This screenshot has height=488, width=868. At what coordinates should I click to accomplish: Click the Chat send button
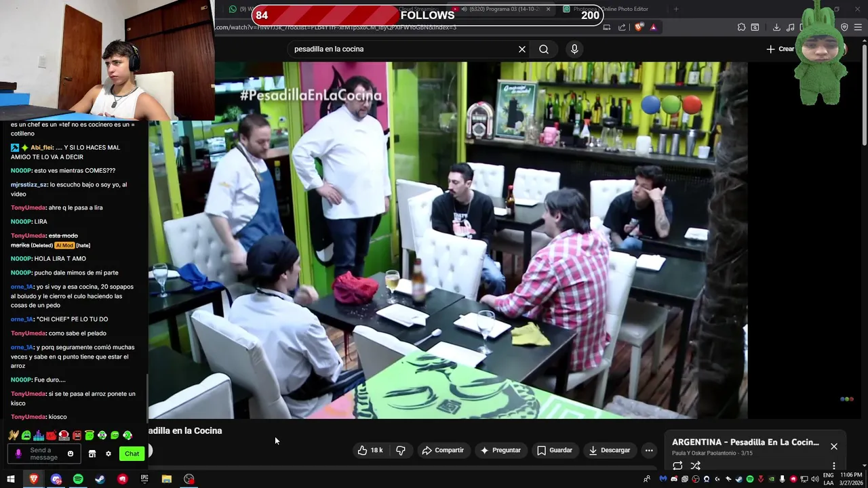[x=132, y=453]
